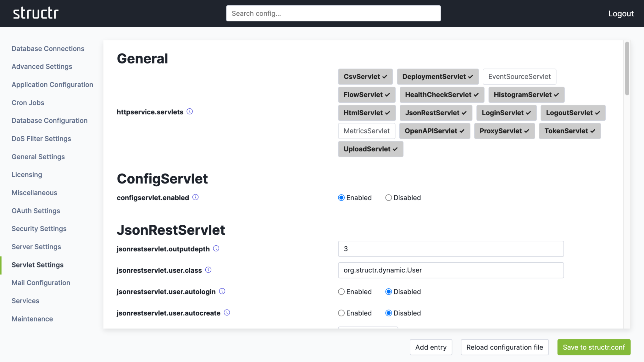Toggle the LogoutServlet chip
The height and width of the screenshot is (362, 644).
[573, 113]
